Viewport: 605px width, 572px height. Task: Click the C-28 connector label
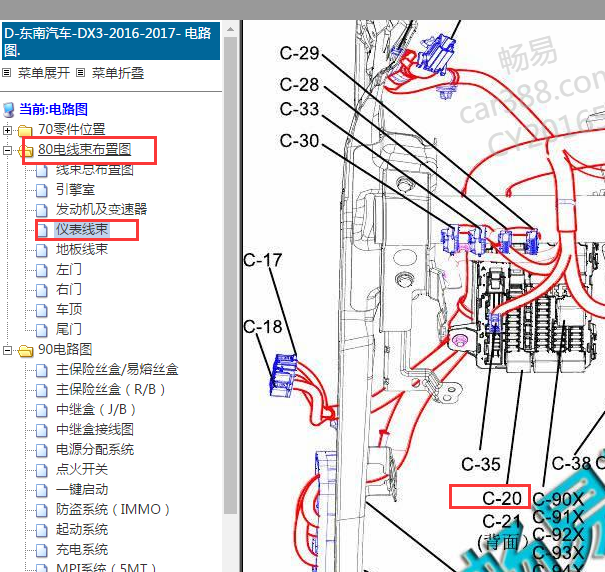(299, 85)
